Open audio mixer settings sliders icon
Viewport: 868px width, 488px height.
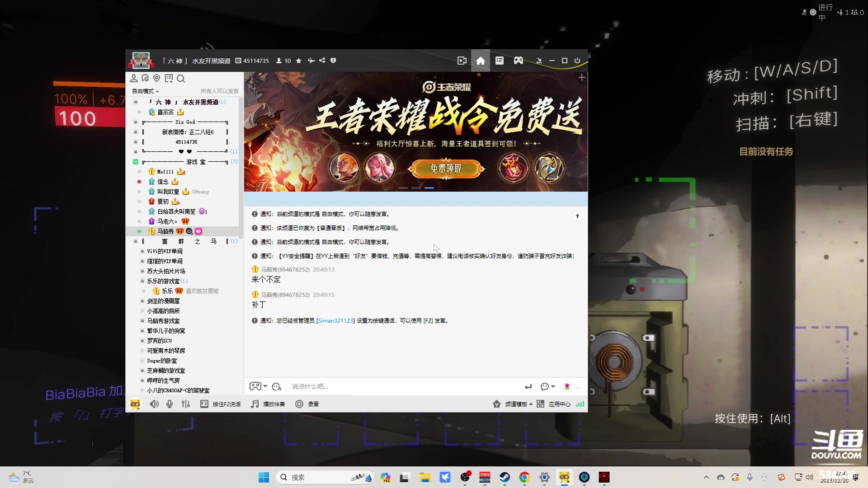pos(186,404)
